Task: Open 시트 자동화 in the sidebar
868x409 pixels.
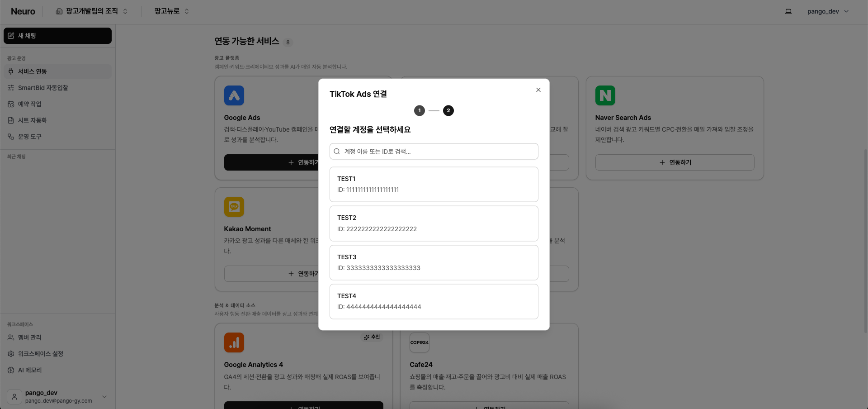Action: [x=57, y=120]
